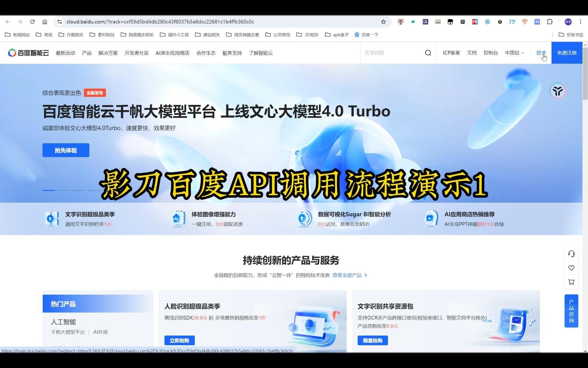Open the 新闻网站 bookmark folder
588x368 pixels.
click(17, 35)
